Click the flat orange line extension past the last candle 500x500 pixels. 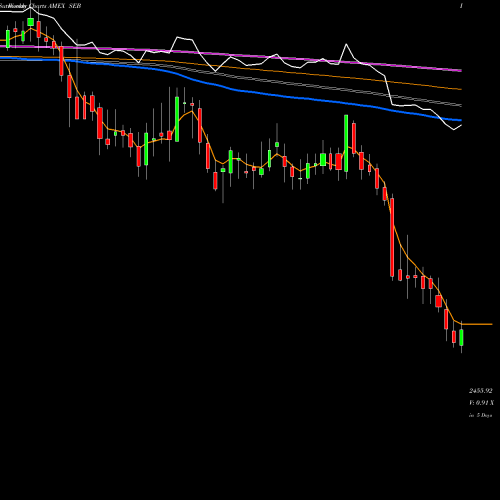point(477,324)
